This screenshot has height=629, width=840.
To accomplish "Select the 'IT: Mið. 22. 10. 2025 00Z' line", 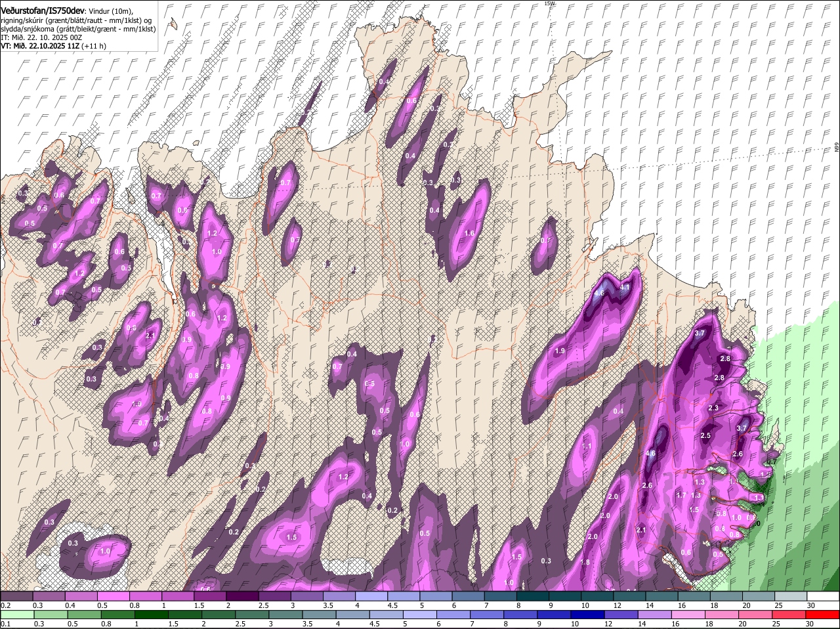I will pos(41,37).
